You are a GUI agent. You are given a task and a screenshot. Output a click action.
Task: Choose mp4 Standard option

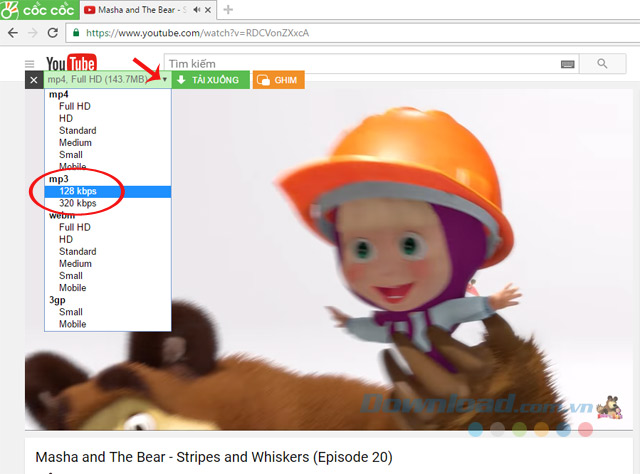[108, 131]
